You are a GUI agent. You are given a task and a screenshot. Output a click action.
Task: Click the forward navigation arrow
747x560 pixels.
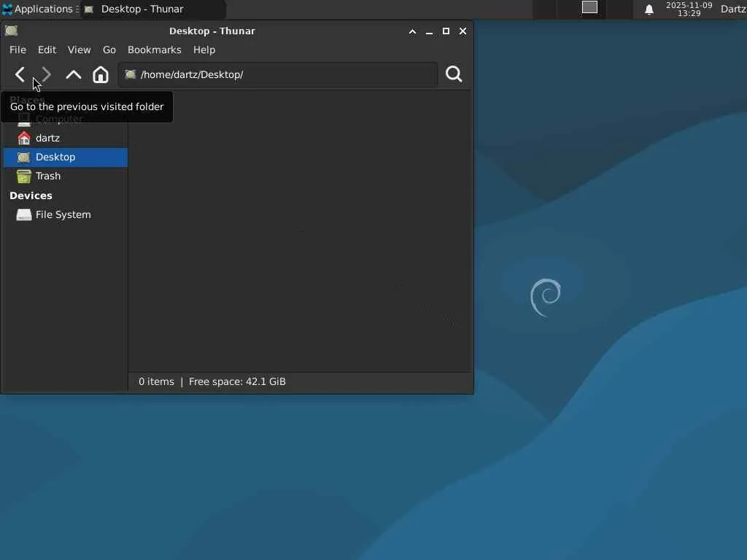point(46,75)
